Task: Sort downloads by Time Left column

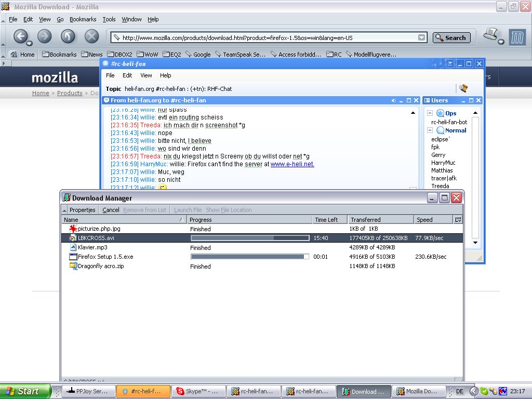Action: tap(326, 220)
